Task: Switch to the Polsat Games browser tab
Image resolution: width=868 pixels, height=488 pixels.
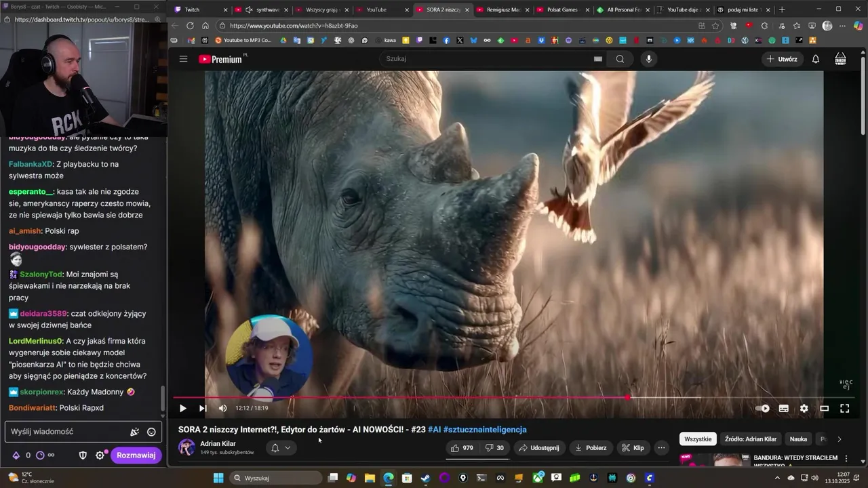Action: [556, 9]
